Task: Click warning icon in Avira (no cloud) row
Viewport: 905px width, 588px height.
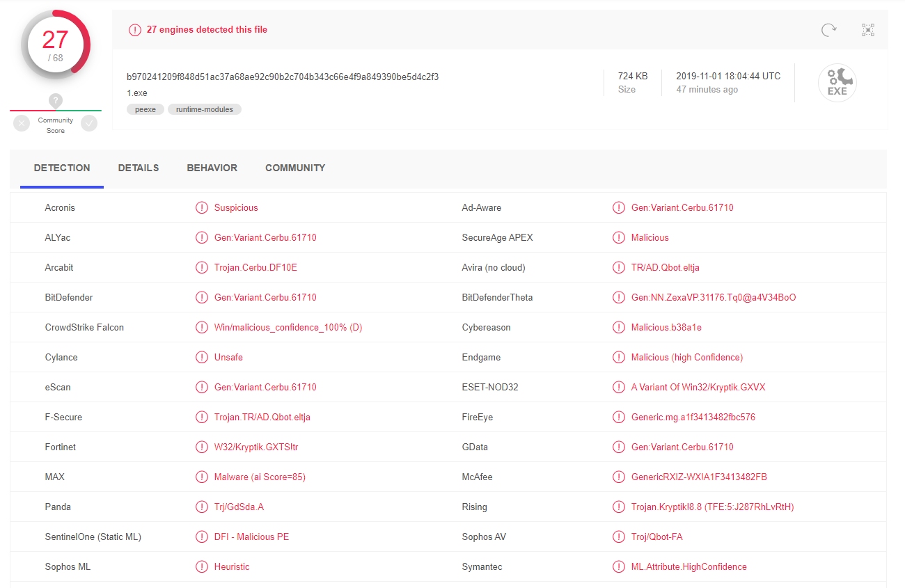Action: (619, 267)
